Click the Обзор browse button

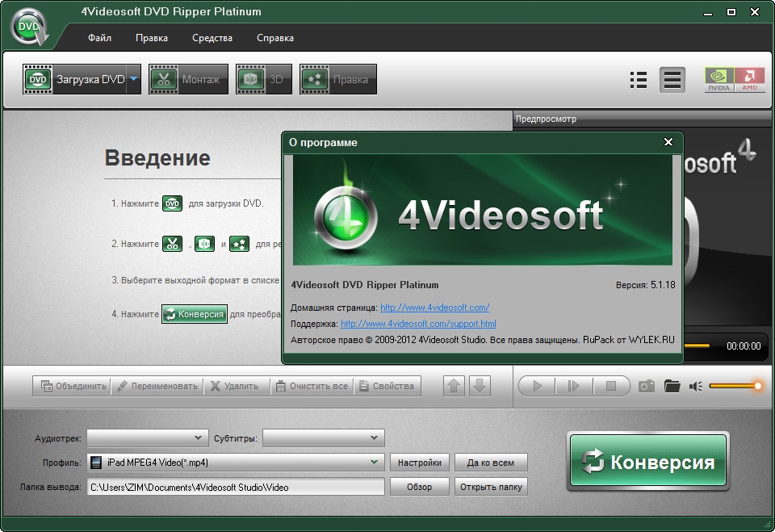click(x=420, y=487)
